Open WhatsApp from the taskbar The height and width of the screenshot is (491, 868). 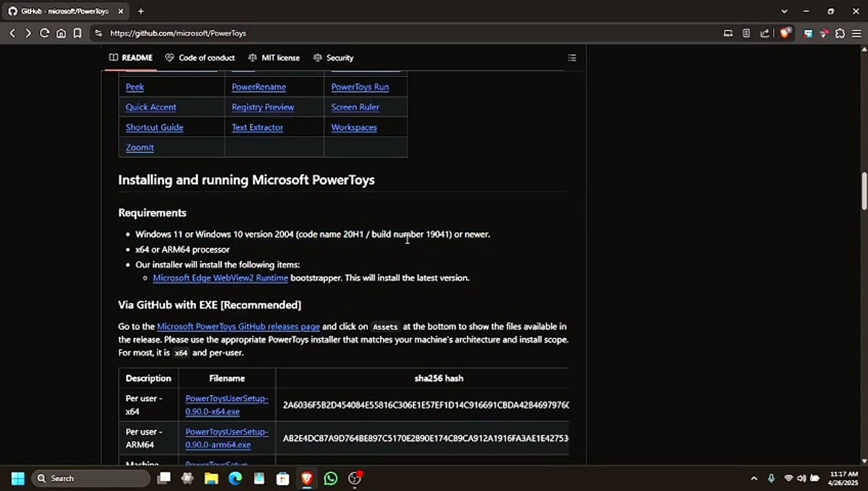(330, 478)
